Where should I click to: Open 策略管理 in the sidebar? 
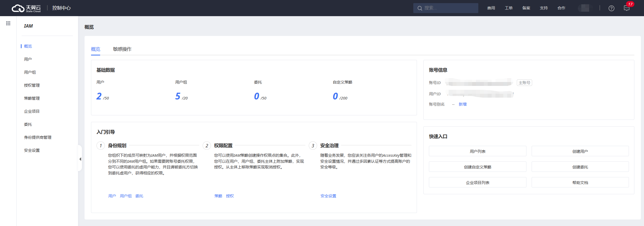(32, 98)
